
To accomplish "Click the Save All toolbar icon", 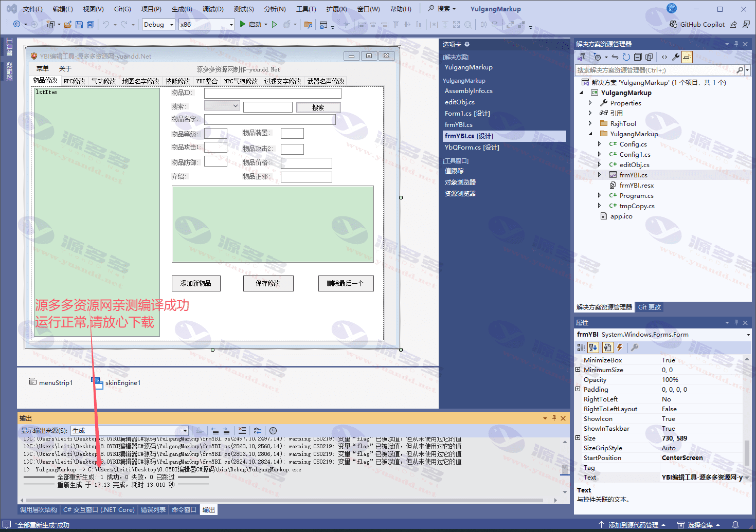I will coord(91,24).
